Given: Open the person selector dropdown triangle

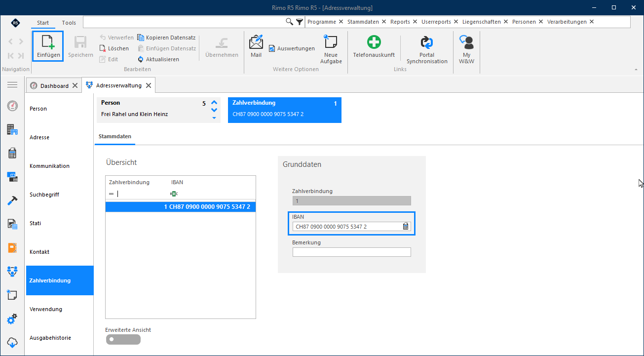Looking at the screenshot, I should point(214,118).
